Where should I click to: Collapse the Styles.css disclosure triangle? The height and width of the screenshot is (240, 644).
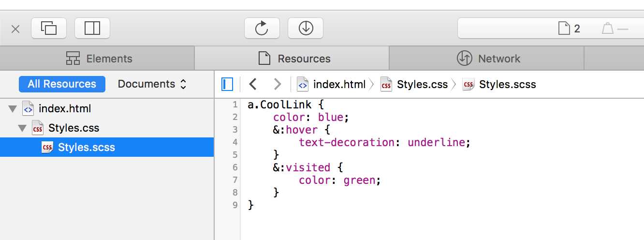tap(22, 128)
